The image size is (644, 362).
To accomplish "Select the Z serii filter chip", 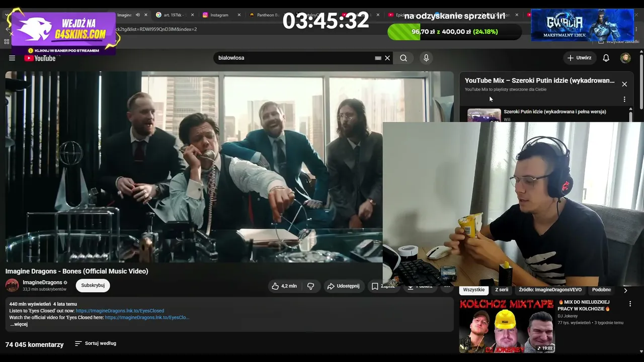I will [x=502, y=290].
